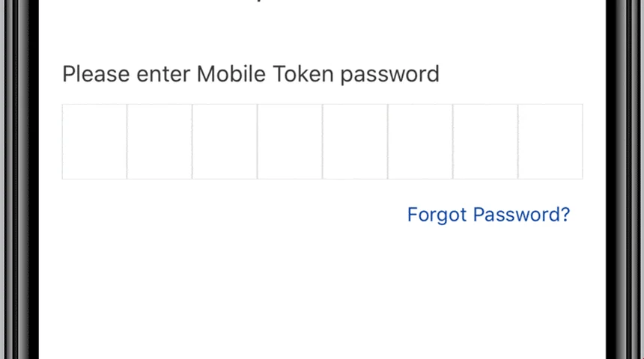Tap the third password digit box
The height and width of the screenshot is (359, 644).
pos(225,141)
